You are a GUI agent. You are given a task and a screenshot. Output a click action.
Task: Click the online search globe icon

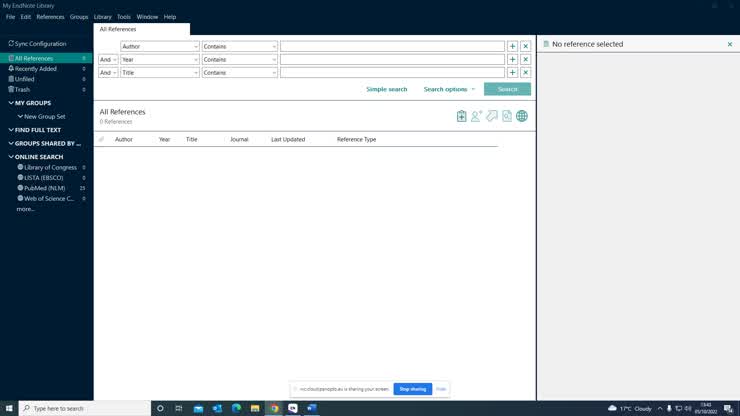click(522, 116)
